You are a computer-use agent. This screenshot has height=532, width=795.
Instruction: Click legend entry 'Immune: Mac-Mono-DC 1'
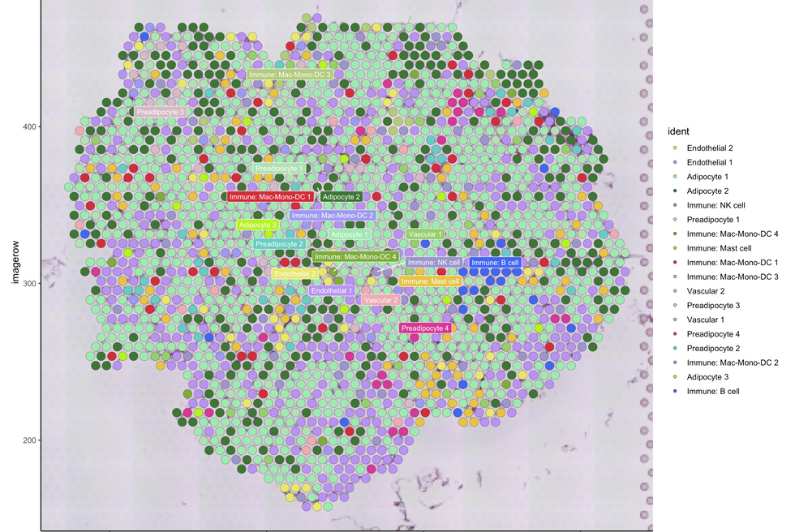tap(732, 263)
